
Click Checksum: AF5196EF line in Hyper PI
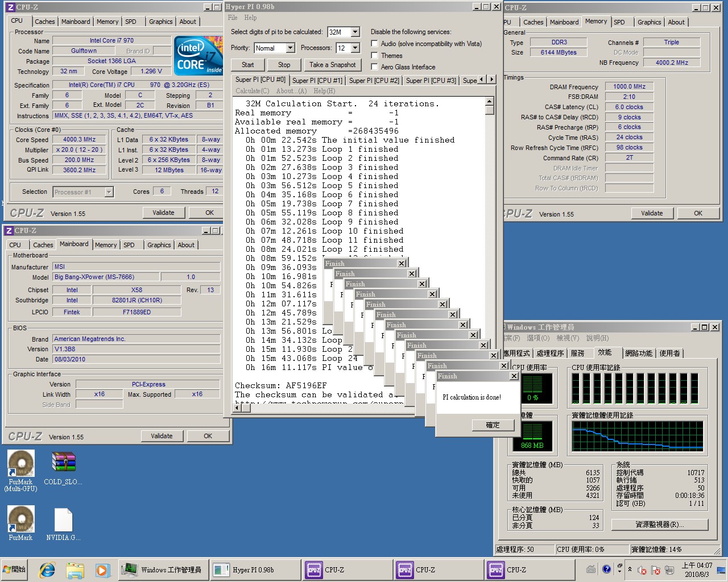click(x=281, y=385)
